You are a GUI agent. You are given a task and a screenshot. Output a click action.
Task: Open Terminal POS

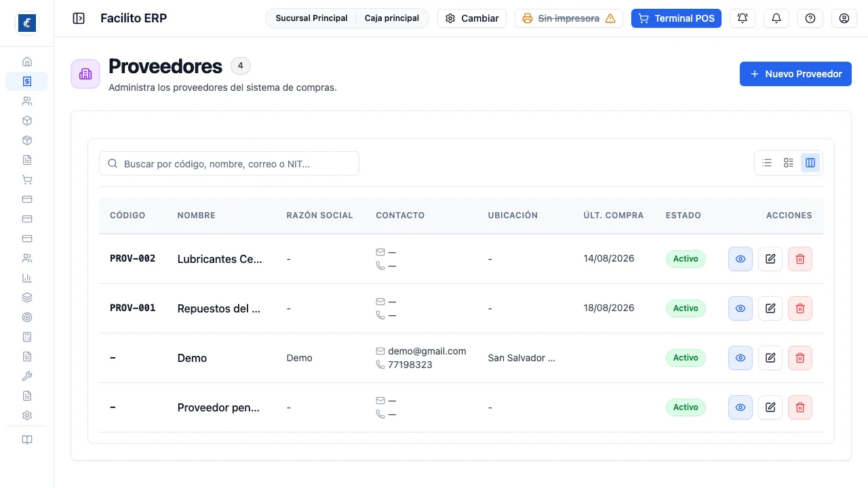coord(676,18)
